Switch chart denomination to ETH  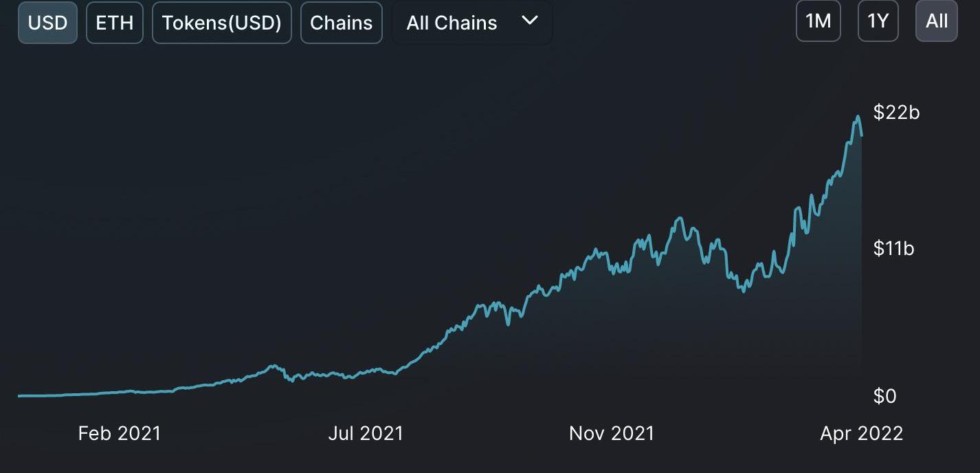point(114,23)
